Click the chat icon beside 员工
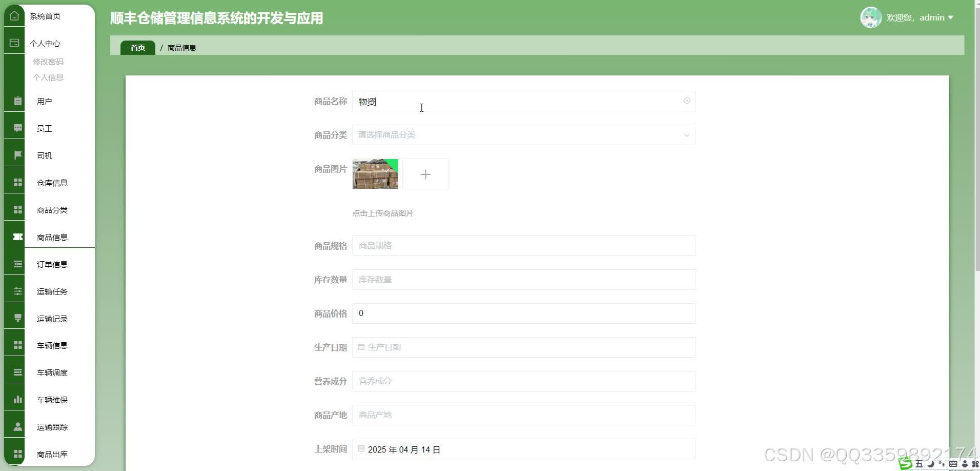The image size is (980, 471). [18, 128]
